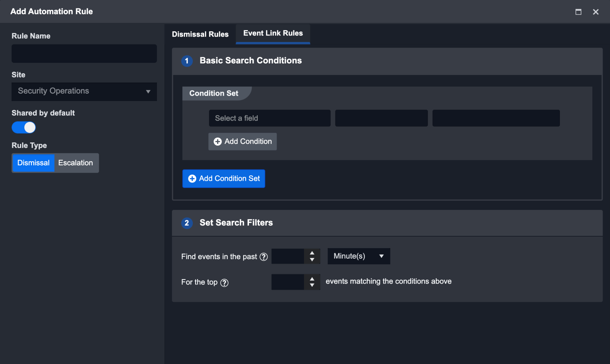Click the Add Condition button
This screenshot has height=364, width=610.
pos(242,141)
